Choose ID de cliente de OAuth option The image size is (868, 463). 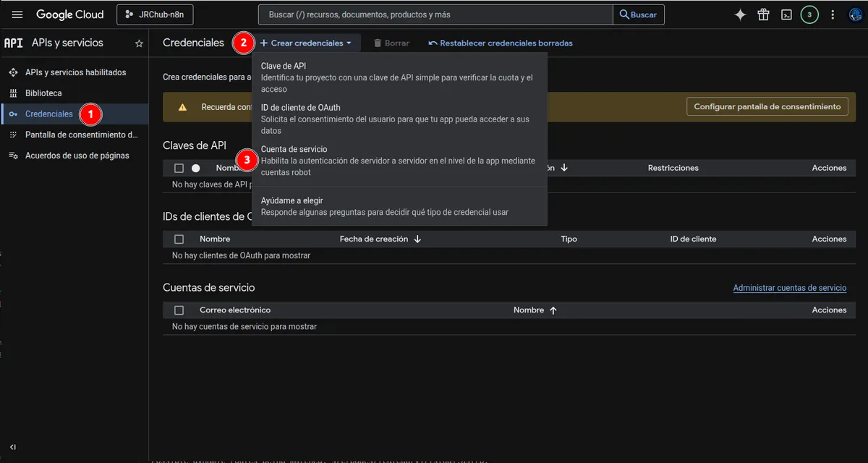pos(399,119)
